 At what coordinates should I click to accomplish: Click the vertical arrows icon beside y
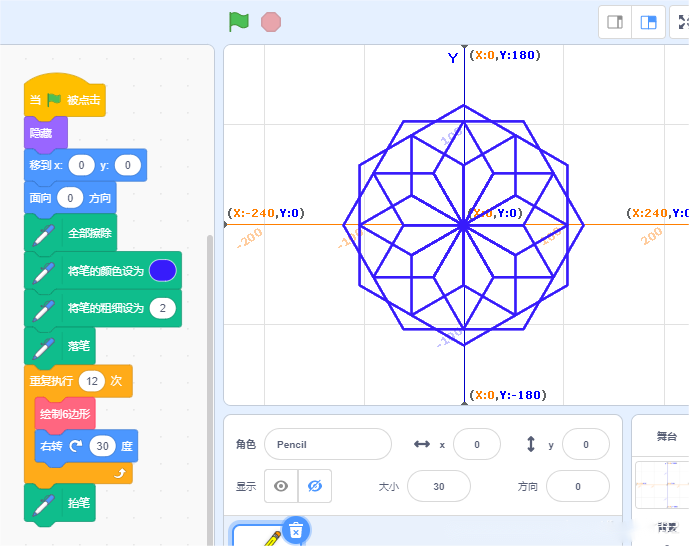pyautogui.click(x=531, y=444)
